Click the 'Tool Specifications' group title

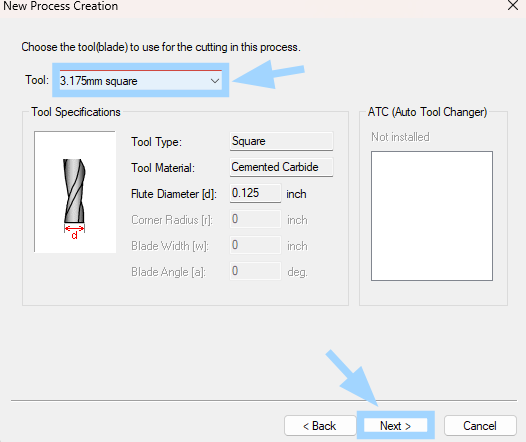click(x=76, y=112)
